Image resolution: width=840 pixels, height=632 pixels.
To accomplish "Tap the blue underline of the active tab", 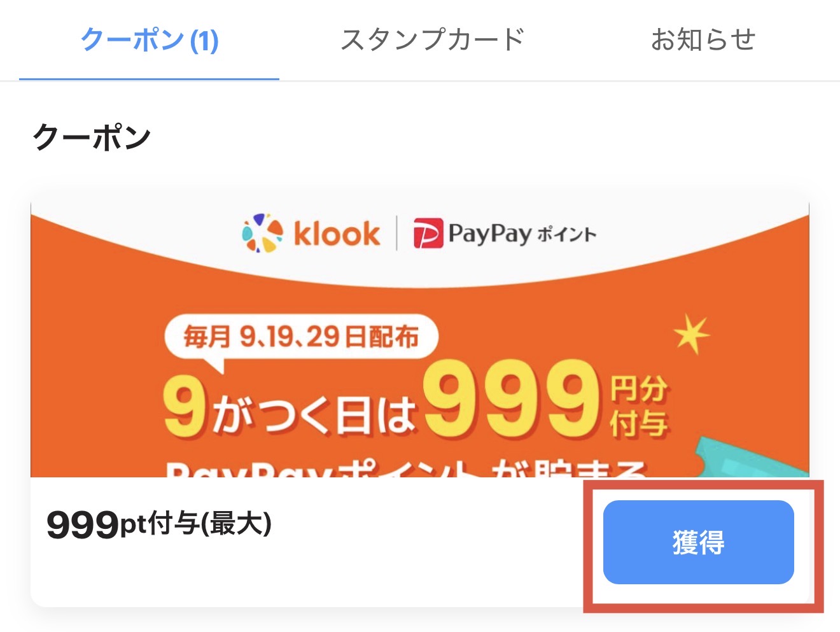I will (x=150, y=79).
